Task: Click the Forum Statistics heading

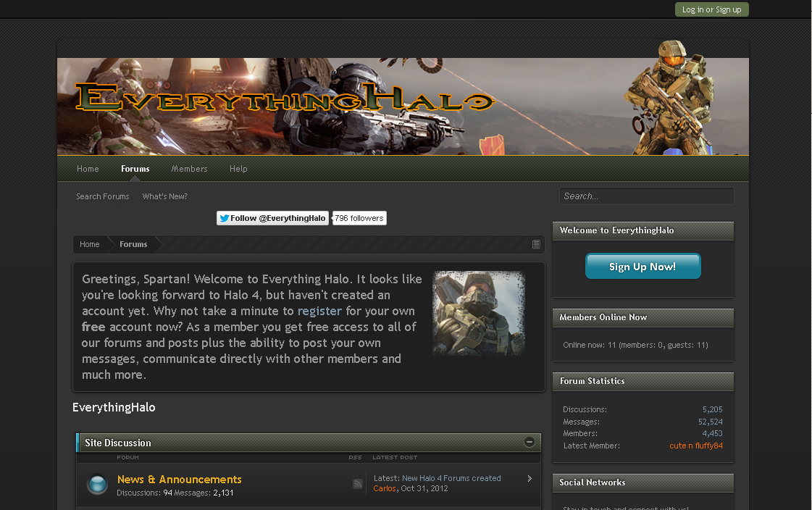Action: pyautogui.click(x=592, y=381)
